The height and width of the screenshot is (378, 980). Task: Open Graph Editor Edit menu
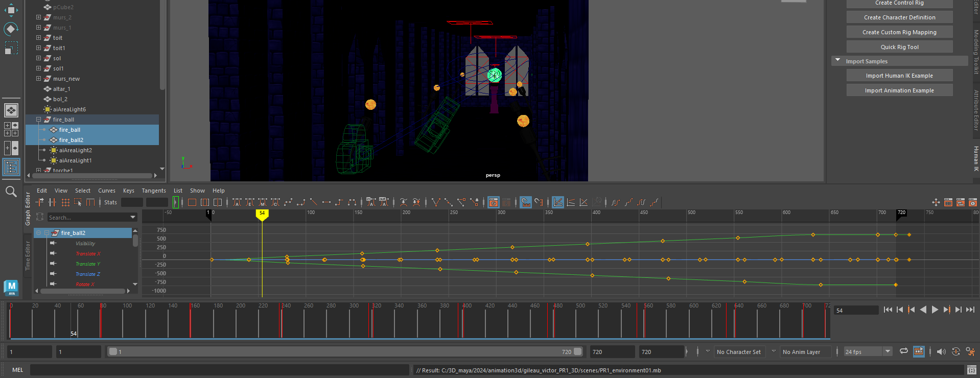coord(42,191)
